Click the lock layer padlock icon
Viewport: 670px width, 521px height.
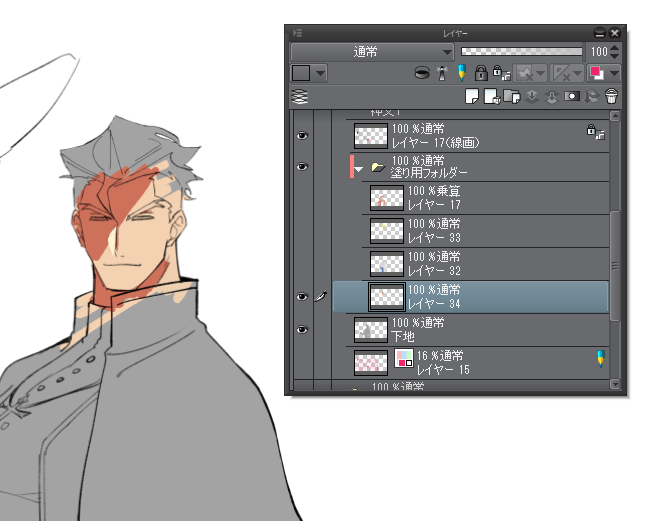click(481, 73)
